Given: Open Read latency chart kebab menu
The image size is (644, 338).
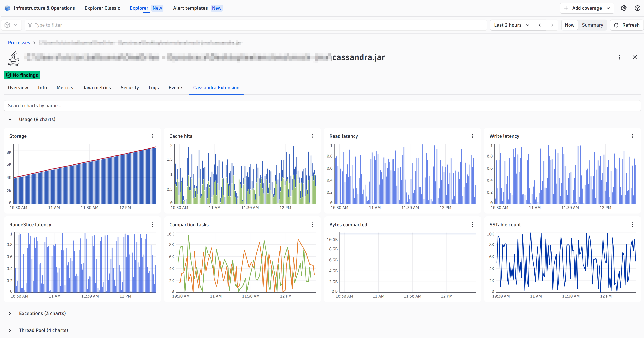Looking at the screenshot, I should (472, 136).
